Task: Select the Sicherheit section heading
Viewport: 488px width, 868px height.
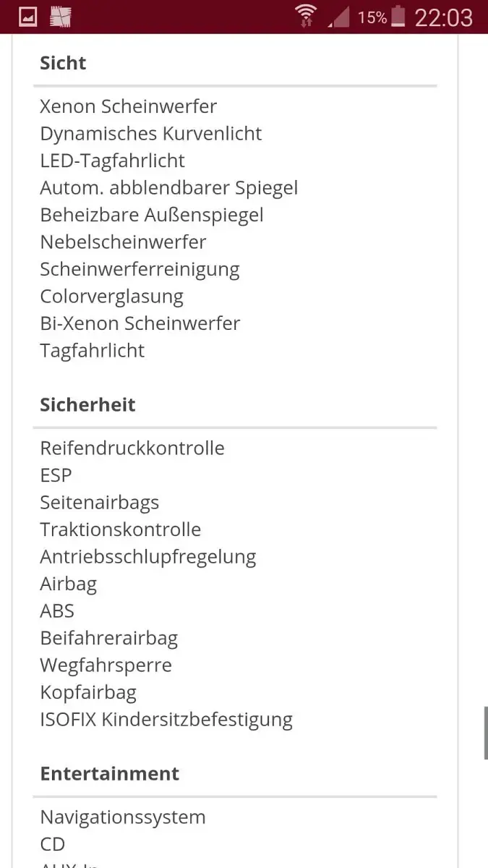Action: pos(87,404)
